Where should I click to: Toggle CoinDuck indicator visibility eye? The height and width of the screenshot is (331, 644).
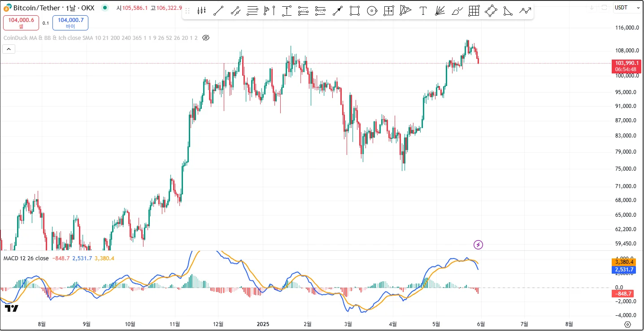pyautogui.click(x=206, y=38)
